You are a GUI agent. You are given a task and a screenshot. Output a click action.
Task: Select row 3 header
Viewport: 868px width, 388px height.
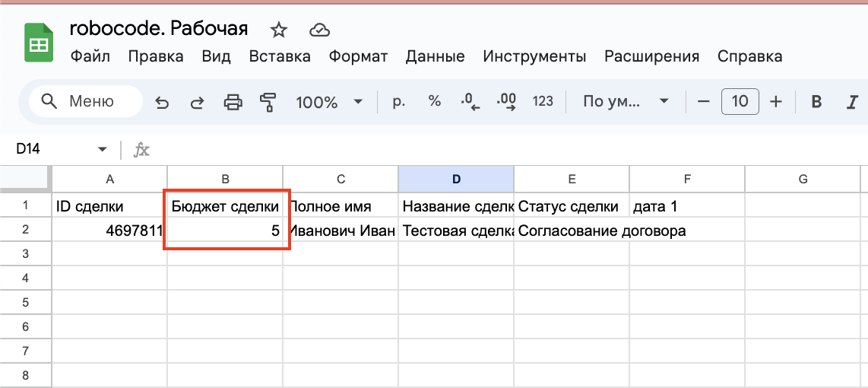(x=26, y=254)
